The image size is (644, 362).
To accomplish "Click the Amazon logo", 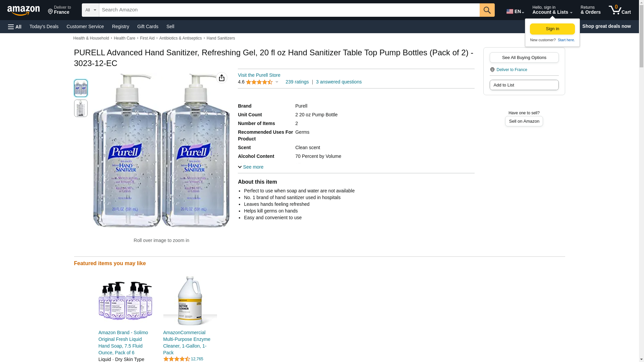I will (x=23, y=10).
